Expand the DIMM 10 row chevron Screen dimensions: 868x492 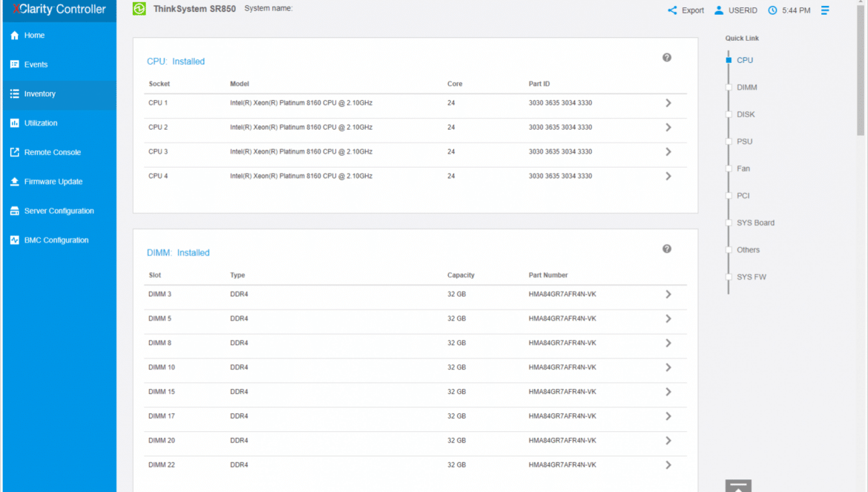tap(668, 367)
